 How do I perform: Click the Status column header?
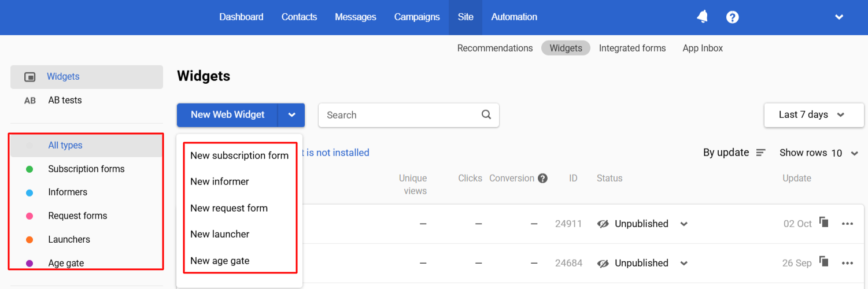tap(610, 178)
